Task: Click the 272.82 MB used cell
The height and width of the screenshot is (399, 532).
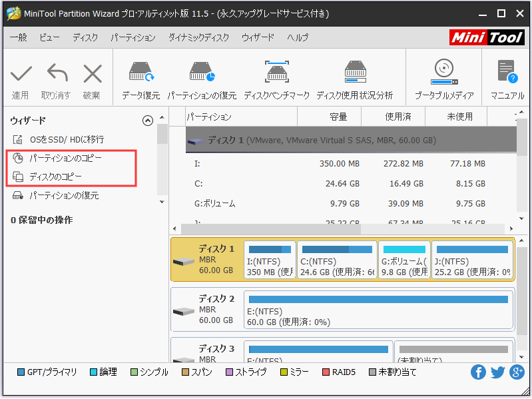Action: point(403,164)
